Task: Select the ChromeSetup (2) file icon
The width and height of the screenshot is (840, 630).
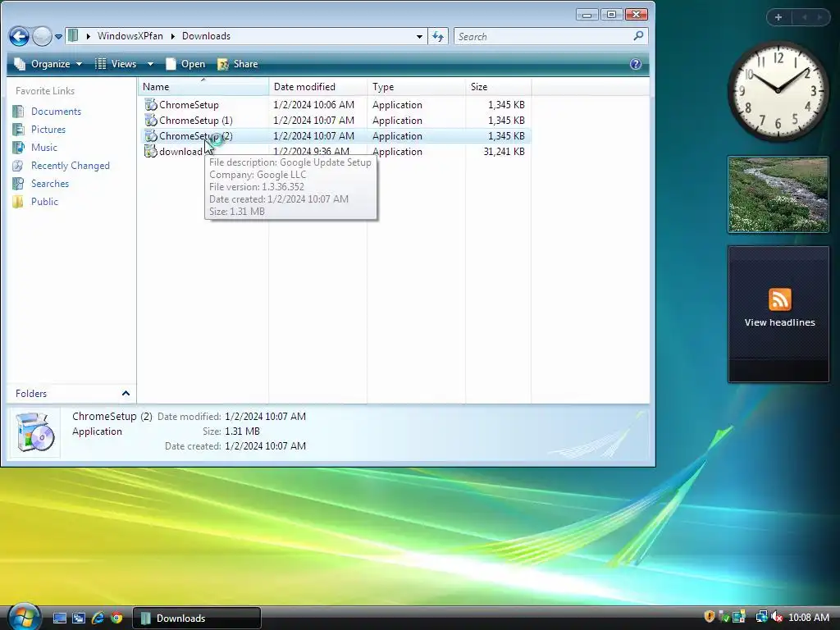Action: click(x=151, y=135)
